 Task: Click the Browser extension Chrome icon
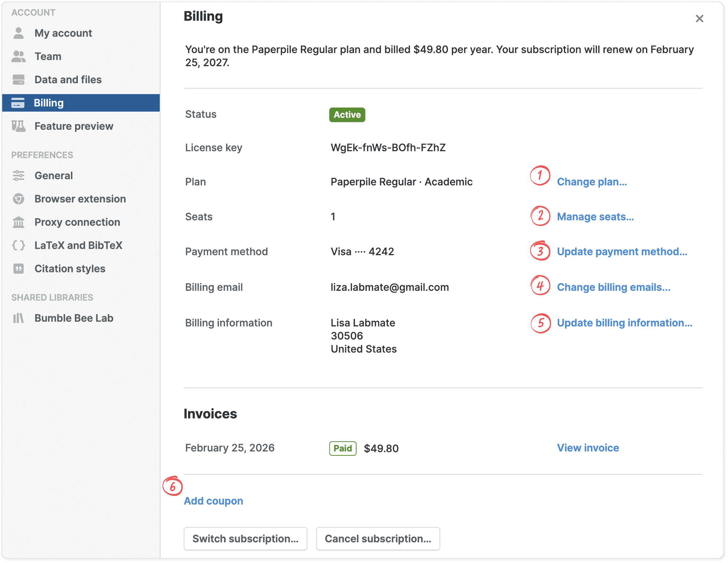pos(18,199)
